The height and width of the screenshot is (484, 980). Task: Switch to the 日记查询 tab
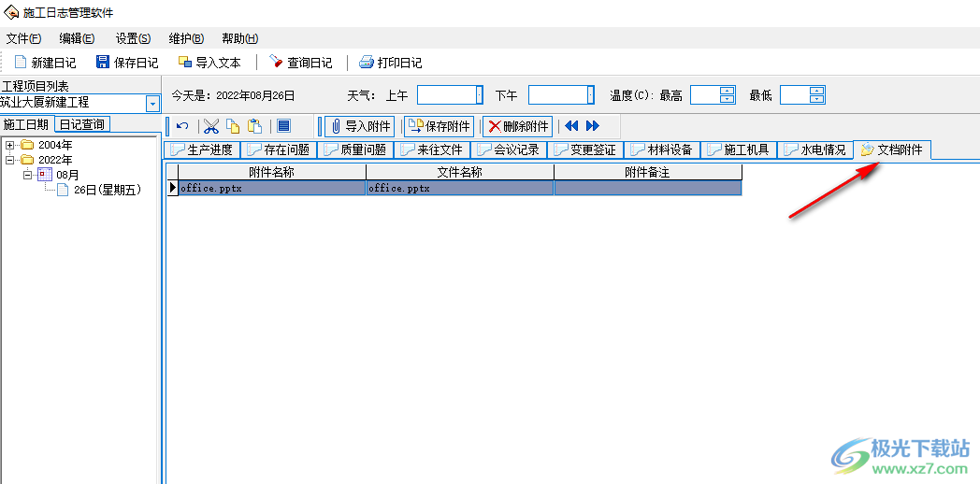coord(82,124)
